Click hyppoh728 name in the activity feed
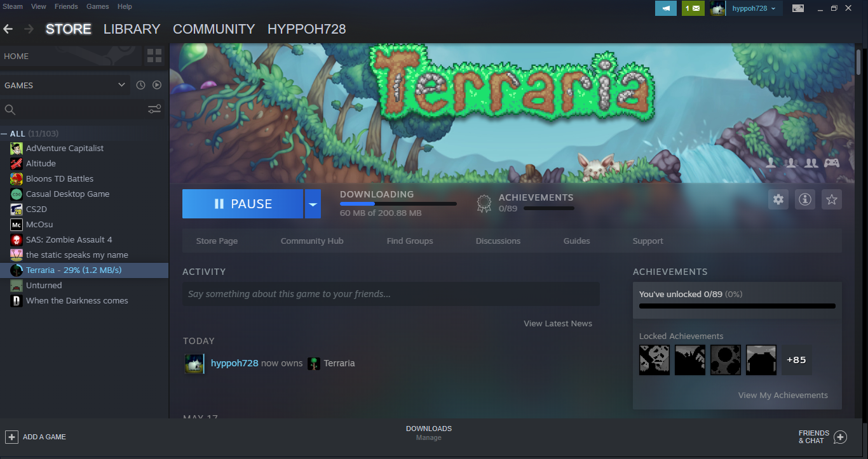Screen dimensions: 868x459 coord(234,363)
